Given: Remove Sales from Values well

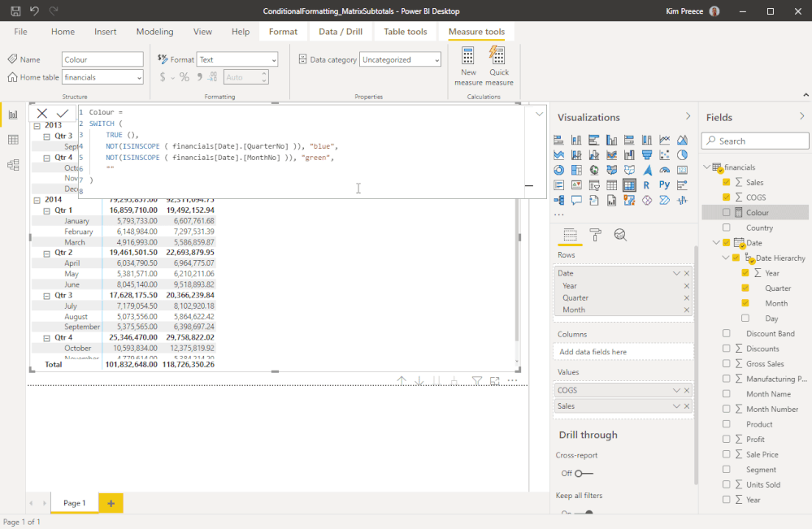Looking at the screenshot, I should coord(687,405).
